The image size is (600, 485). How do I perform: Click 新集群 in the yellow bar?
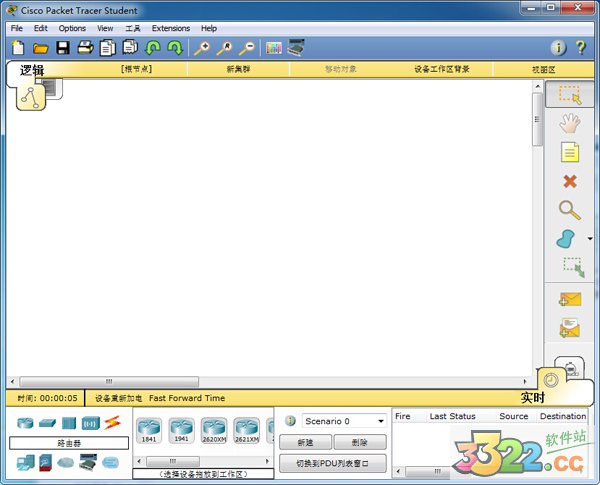238,69
